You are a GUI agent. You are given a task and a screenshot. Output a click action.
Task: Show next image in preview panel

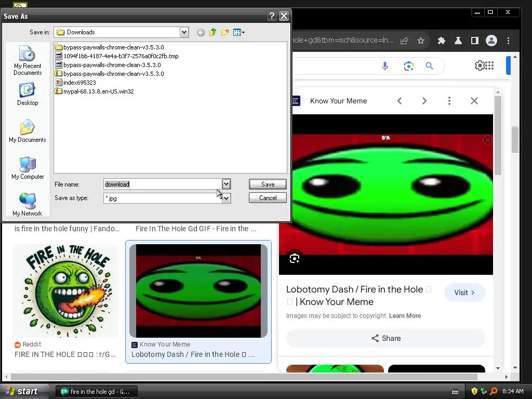pyautogui.click(x=424, y=101)
